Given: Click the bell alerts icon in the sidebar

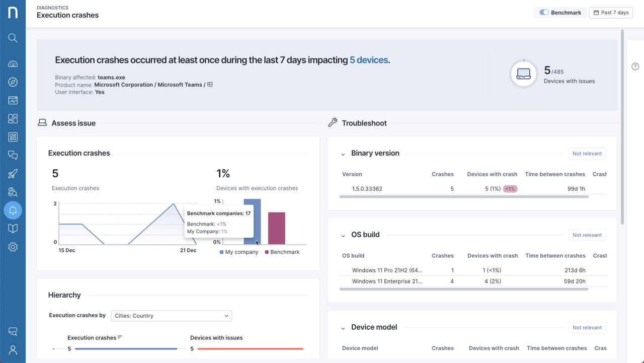Looking at the screenshot, I should click(x=13, y=210).
